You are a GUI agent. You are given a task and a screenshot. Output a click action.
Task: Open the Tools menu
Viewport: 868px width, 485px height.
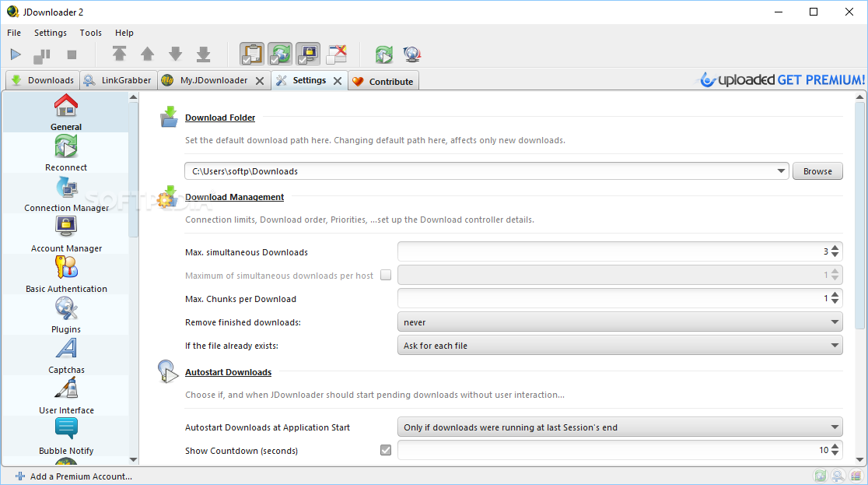pos(91,33)
